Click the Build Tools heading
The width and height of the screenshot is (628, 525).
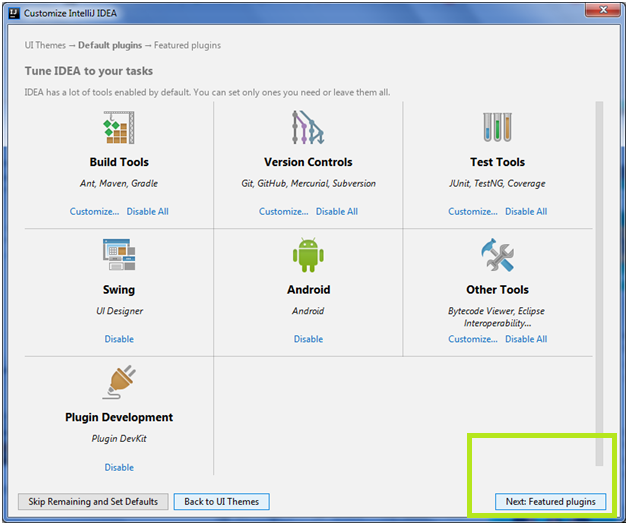[x=119, y=162]
